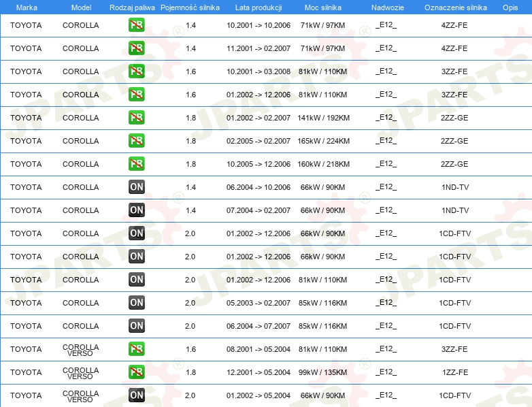Select the date range 10.2001 -> 10.2006
Screen dimensions: 532x407
click(259, 25)
